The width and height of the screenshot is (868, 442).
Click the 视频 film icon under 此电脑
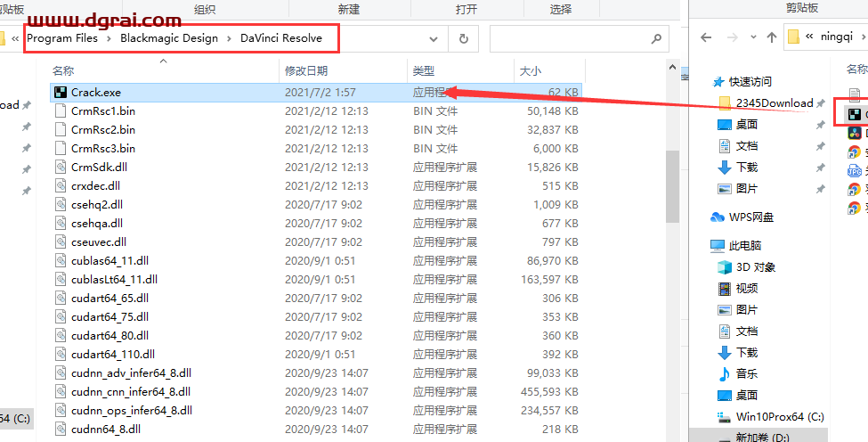pyautogui.click(x=725, y=288)
